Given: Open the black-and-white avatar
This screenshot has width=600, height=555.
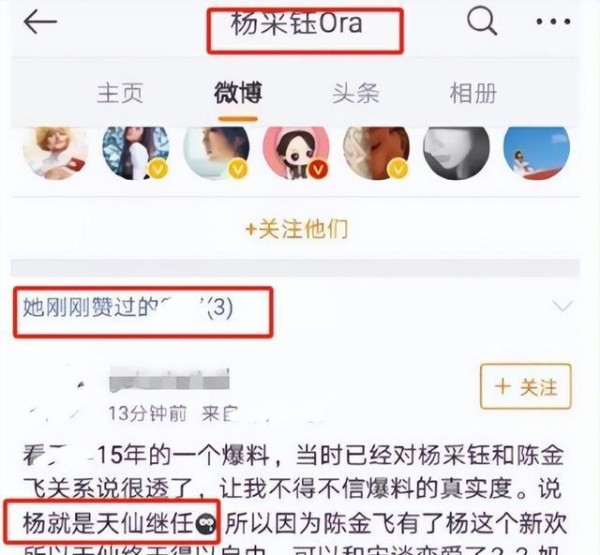Looking at the screenshot, I should (456, 152).
